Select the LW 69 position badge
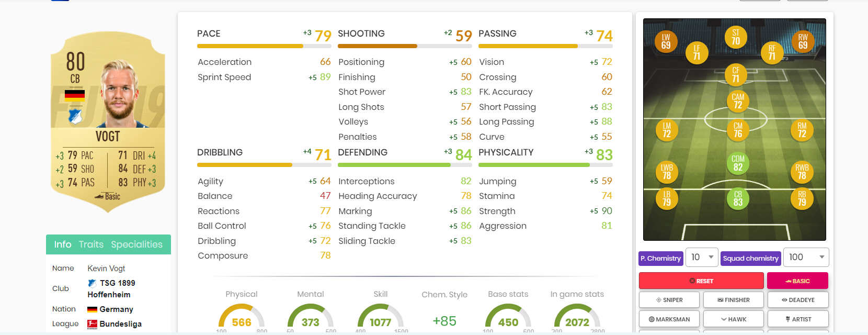This screenshot has height=335, width=868. pyautogui.click(x=666, y=41)
